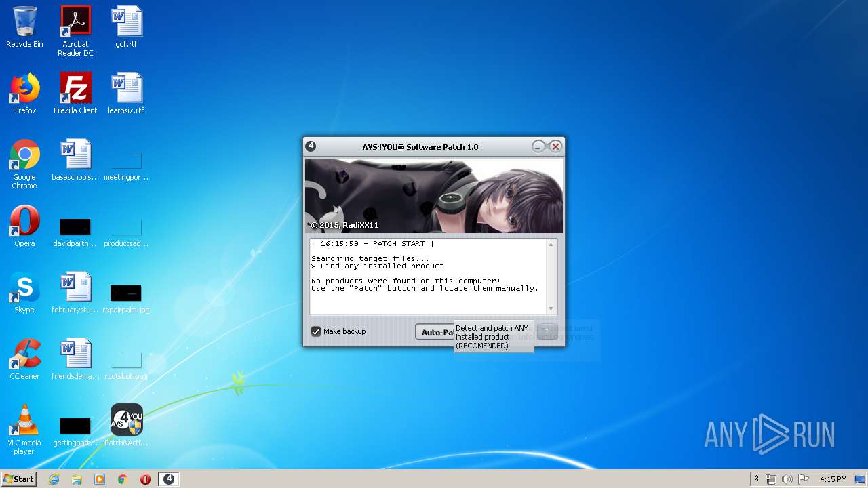Open the volume tray icon
Viewport: 868px width, 488px height.
pyautogui.click(x=787, y=479)
